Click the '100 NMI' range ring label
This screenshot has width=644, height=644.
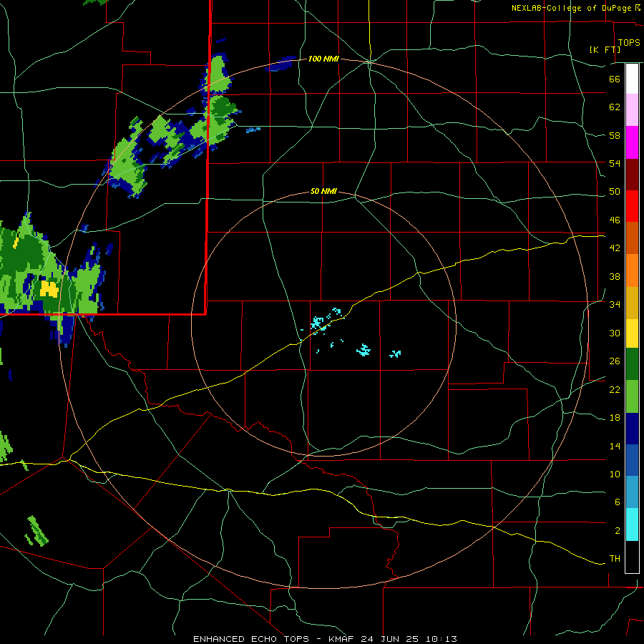coord(323,59)
